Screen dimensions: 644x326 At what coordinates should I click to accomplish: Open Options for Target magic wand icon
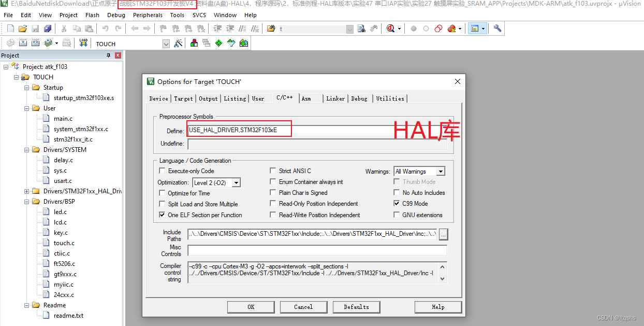179,43
